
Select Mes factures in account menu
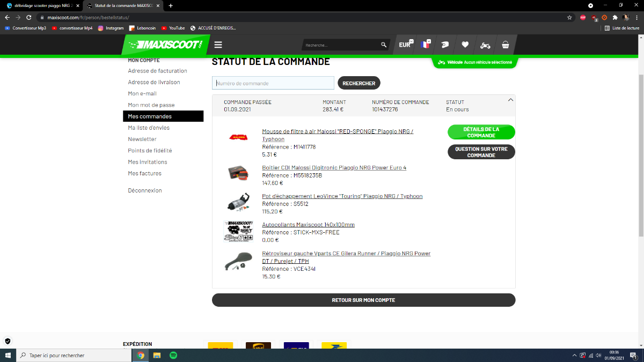tap(144, 173)
